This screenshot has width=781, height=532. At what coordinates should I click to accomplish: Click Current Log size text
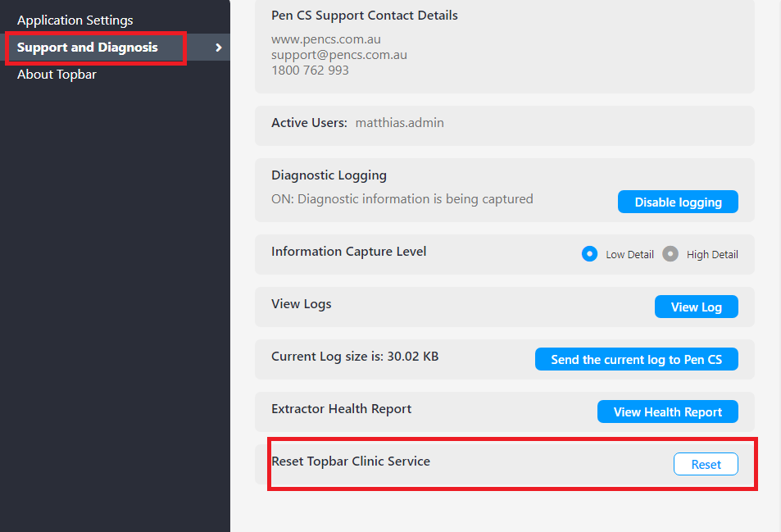[x=355, y=356]
